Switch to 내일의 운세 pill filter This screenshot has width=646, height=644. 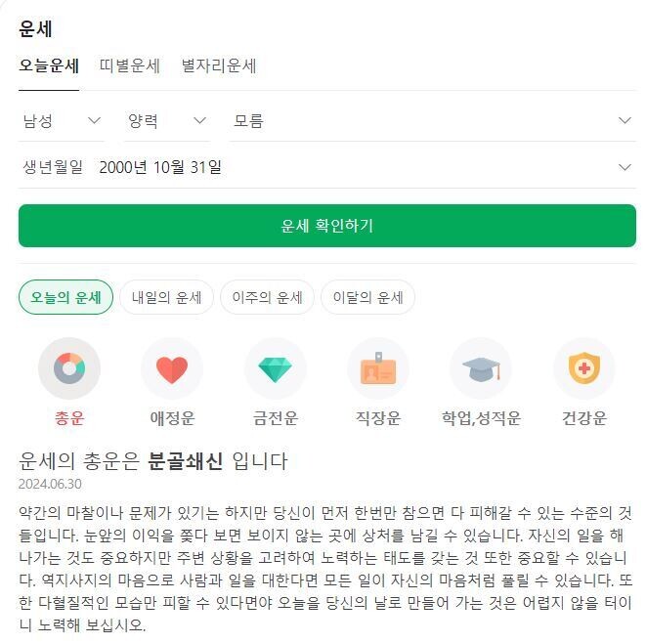click(x=166, y=297)
